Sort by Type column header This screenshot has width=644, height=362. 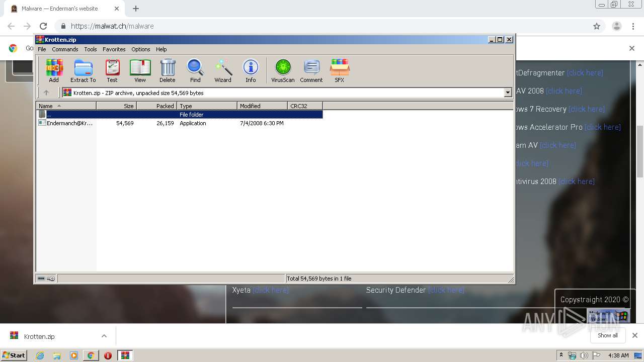tap(207, 106)
